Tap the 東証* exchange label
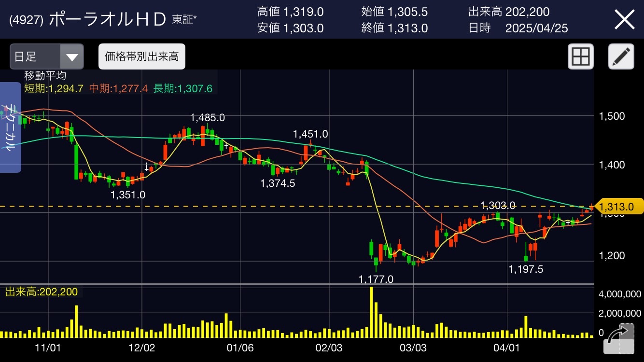The width and height of the screenshot is (644, 362). (x=184, y=20)
